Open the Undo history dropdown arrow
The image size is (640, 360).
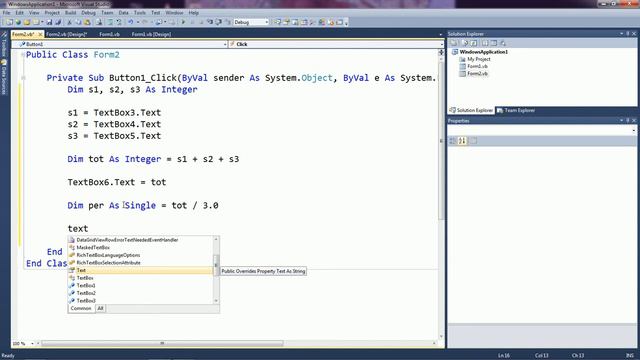[138, 22]
